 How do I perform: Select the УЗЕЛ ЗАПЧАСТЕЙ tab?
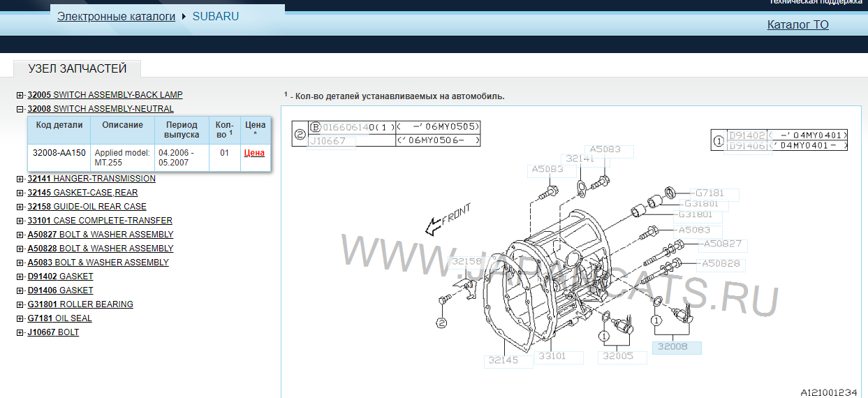click(x=77, y=68)
